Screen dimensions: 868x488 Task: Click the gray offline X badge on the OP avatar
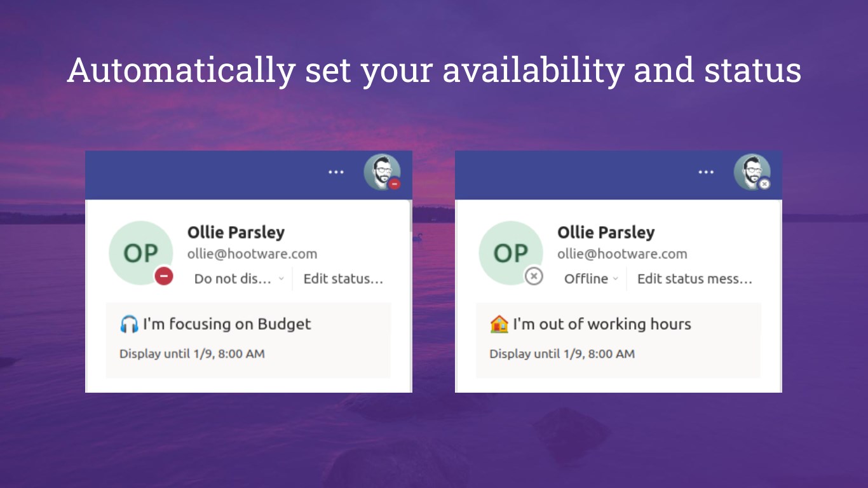(534, 276)
